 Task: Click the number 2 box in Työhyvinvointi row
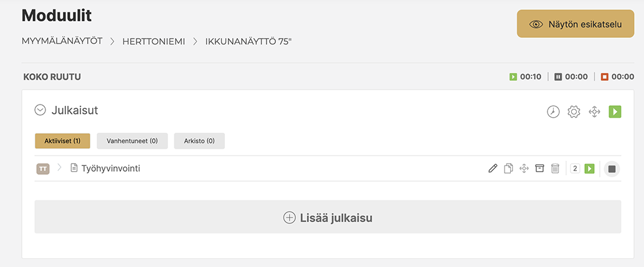pyautogui.click(x=575, y=168)
